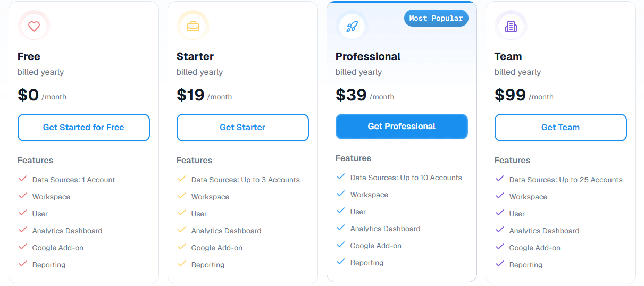Select the Team plan title

coord(508,56)
